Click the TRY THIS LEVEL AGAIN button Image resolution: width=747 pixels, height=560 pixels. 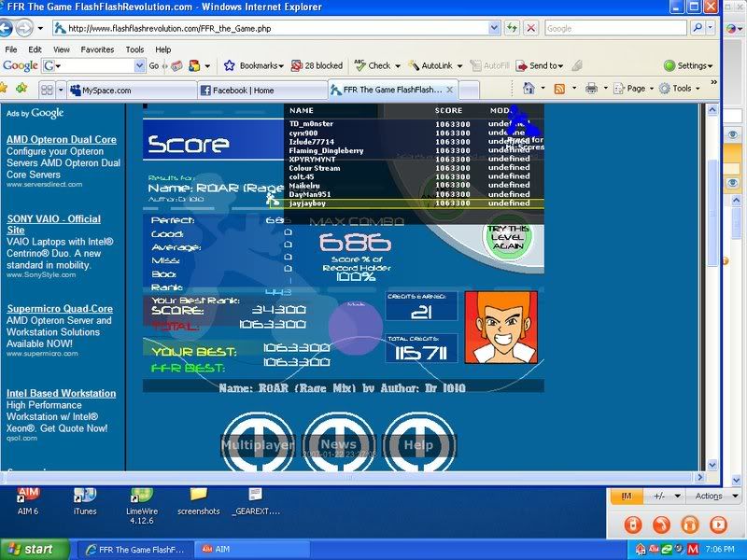[x=508, y=237]
